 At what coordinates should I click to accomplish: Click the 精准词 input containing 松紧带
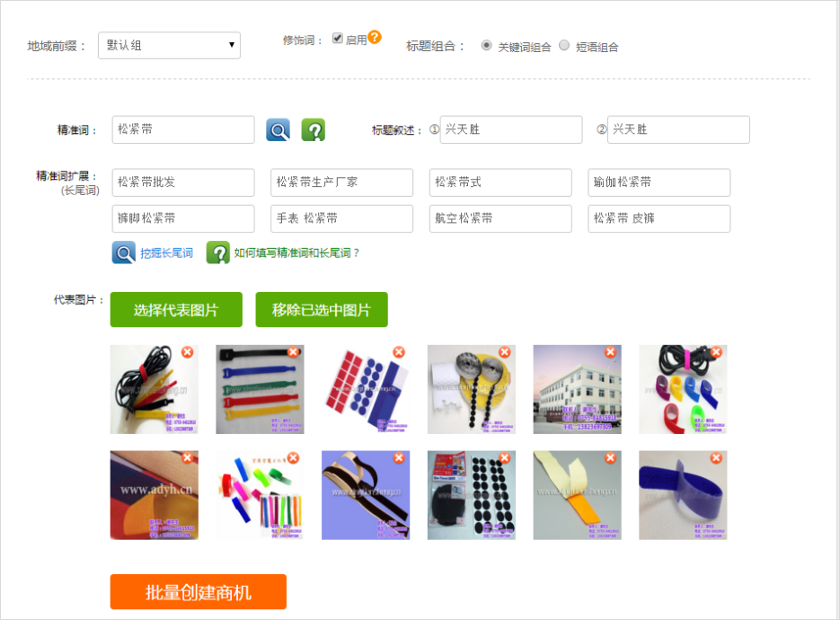183,129
